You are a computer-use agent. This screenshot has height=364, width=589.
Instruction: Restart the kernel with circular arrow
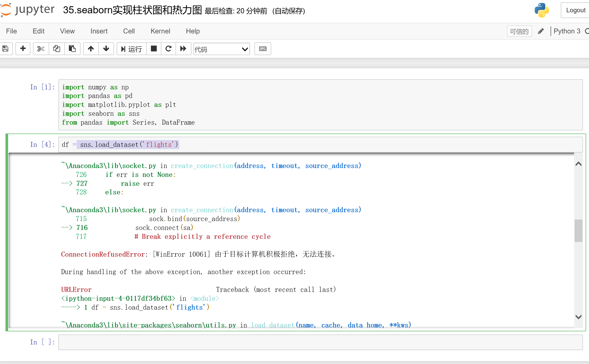[x=168, y=49]
